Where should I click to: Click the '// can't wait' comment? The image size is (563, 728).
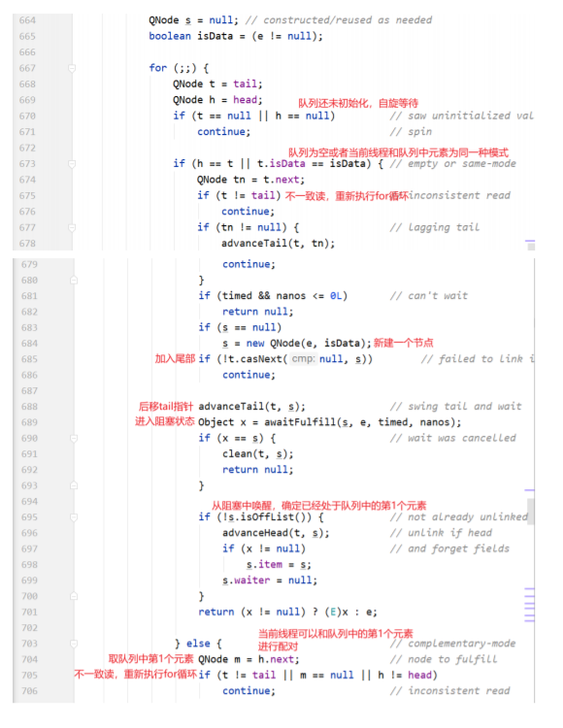(429, 296)
